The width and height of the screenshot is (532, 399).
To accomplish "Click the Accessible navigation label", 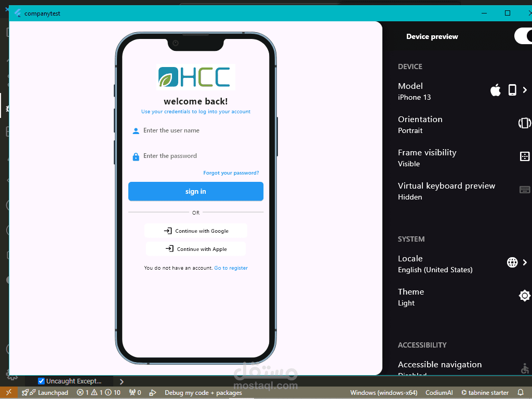I will click(x=440, y=364).
